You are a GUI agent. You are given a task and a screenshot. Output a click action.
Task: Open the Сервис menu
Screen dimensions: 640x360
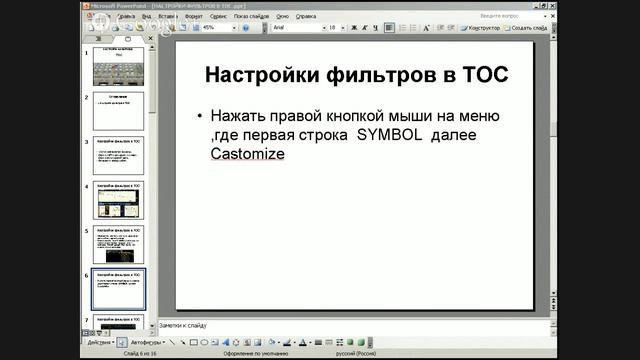tap(218, 16)
